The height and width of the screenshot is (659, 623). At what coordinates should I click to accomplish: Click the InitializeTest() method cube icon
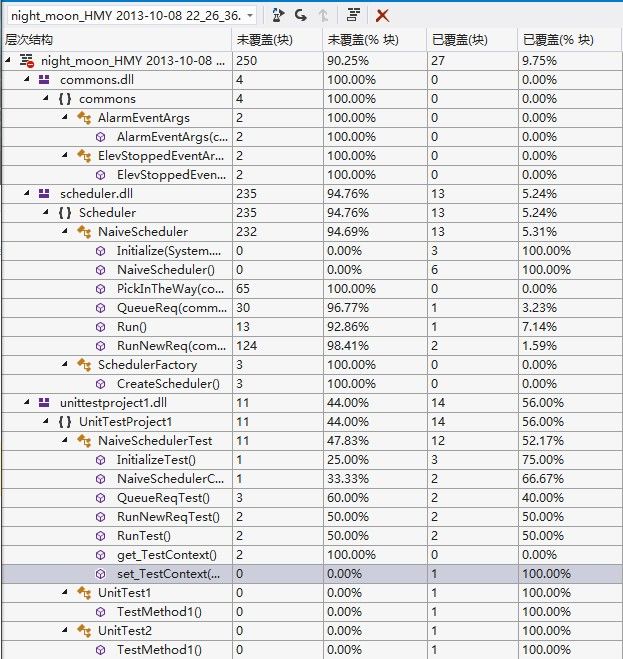point(100,460)
